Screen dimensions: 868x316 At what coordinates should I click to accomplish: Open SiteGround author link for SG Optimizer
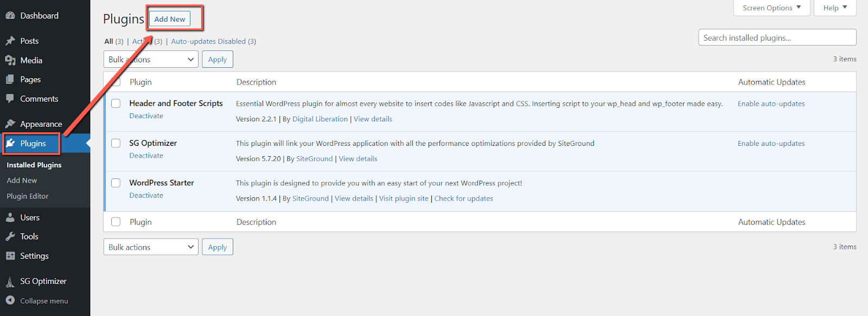click(315, 159)
